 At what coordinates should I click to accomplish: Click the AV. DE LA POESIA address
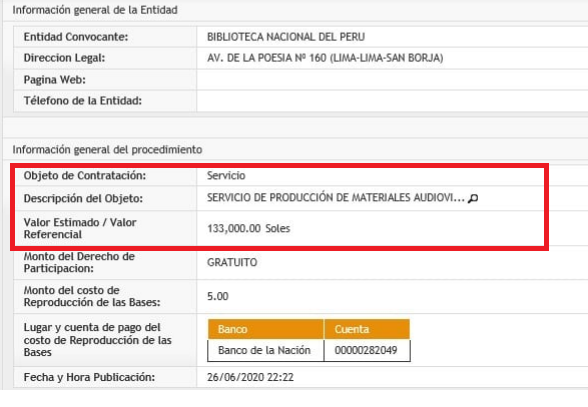325,58
